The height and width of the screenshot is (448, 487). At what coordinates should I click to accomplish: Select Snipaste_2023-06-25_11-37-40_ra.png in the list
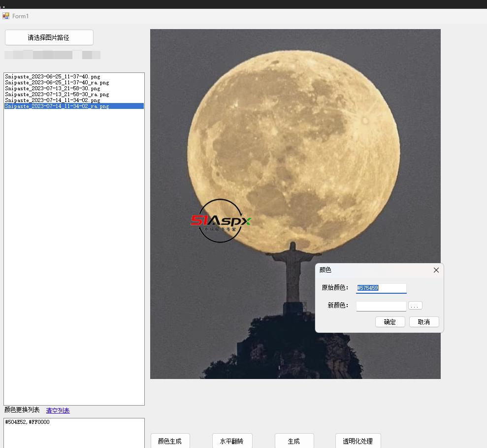(x=57, y=83)
